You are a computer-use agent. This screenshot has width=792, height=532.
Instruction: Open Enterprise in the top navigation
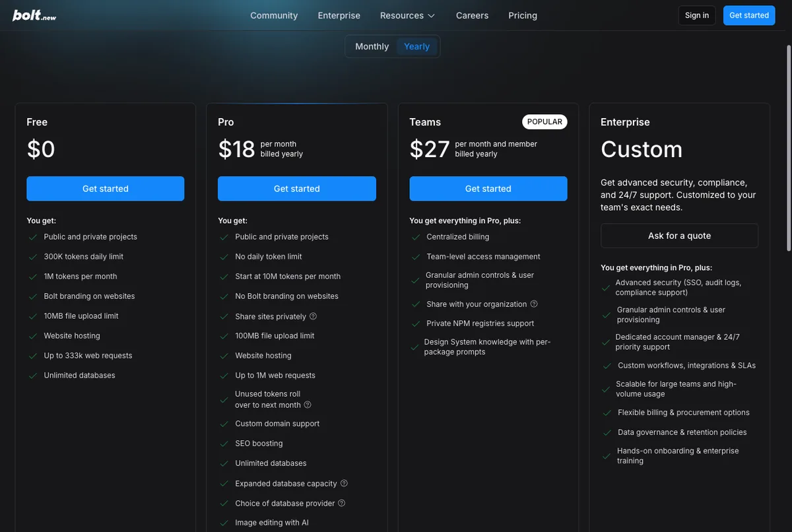[x=339, y=15]
